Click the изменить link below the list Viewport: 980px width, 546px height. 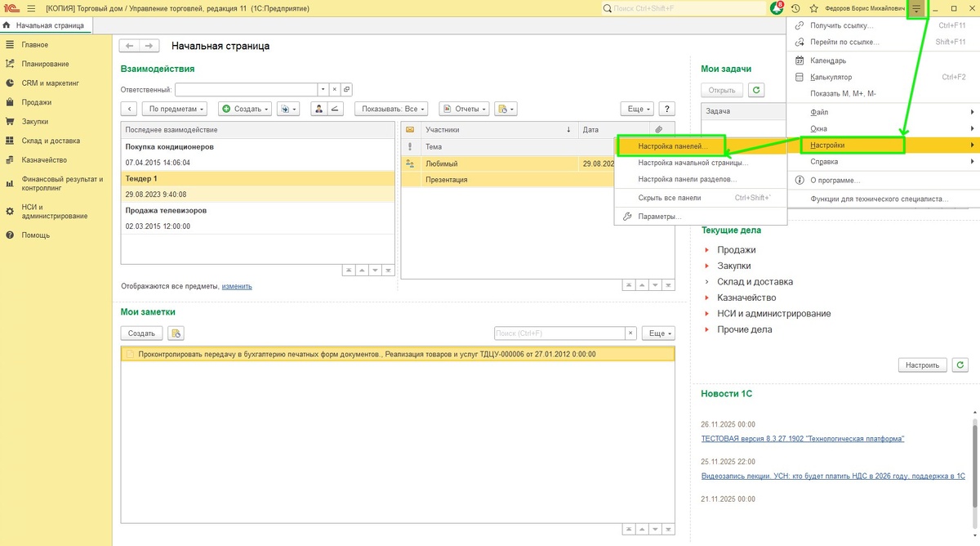(x=237, y=287)
